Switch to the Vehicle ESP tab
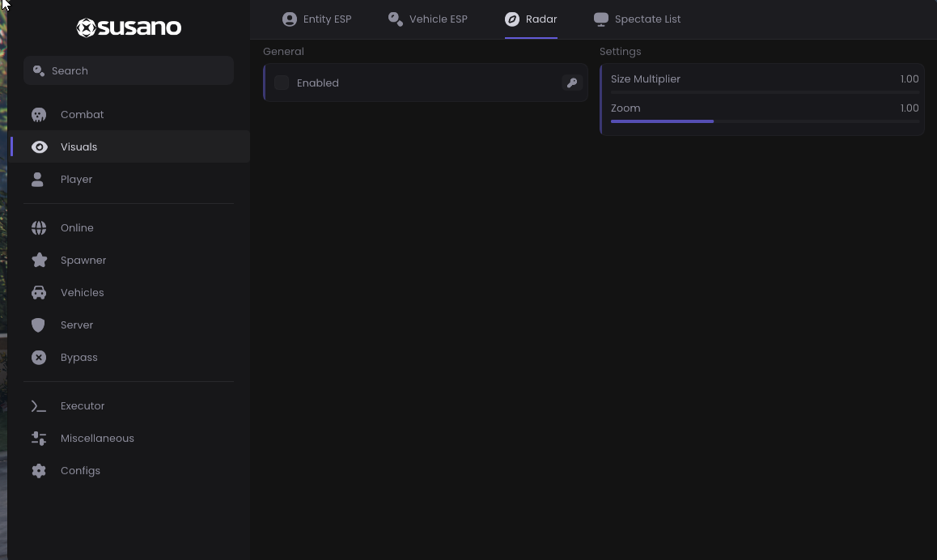Viewport: 937px width, 560px height. (428, 19)
